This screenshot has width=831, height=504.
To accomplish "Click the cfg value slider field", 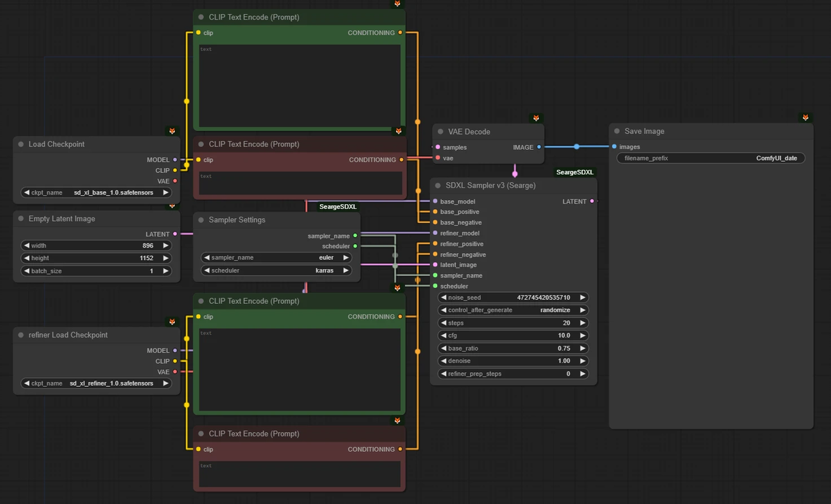I will click(x=513, y=335).
